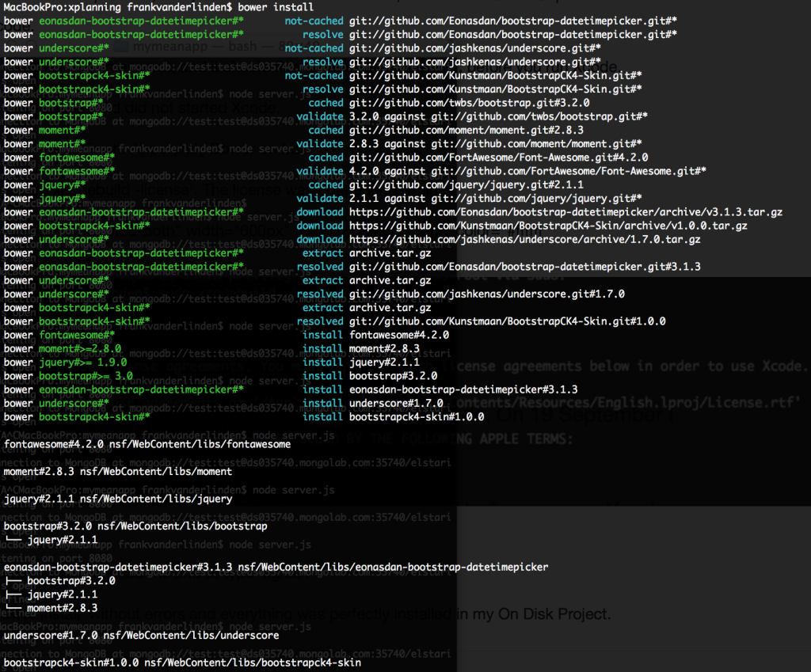
Task: Click the path "nsf/WebContent/libs/fontawesome"
Action: (200, 445)
